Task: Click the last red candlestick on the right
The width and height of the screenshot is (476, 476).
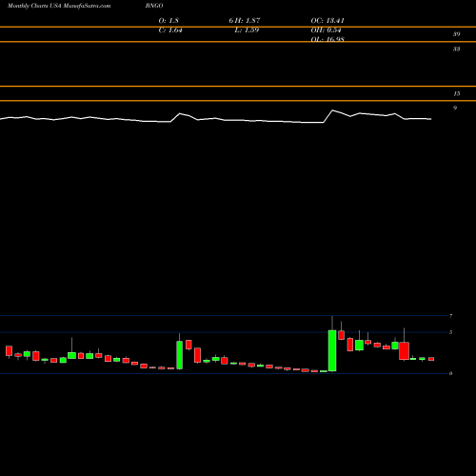Action: pyautogui.click(x=431, y=359)
